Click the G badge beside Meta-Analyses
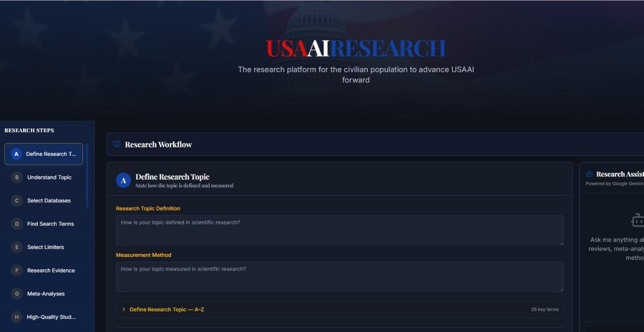Image resolution: width=644 pixels, height=332 pixels. [x=16, y=293]
